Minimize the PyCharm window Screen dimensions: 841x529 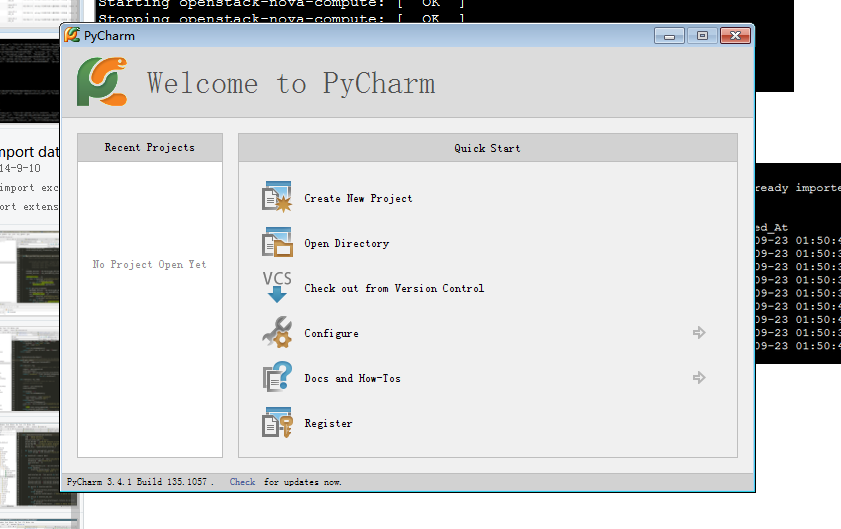(669, 36)
